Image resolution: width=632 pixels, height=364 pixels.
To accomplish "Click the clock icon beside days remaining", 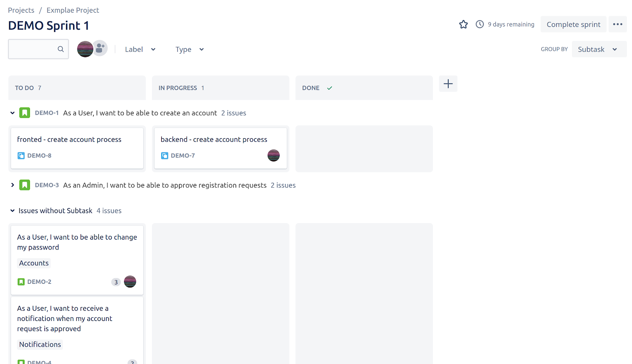I will click(x=480, y=24).
